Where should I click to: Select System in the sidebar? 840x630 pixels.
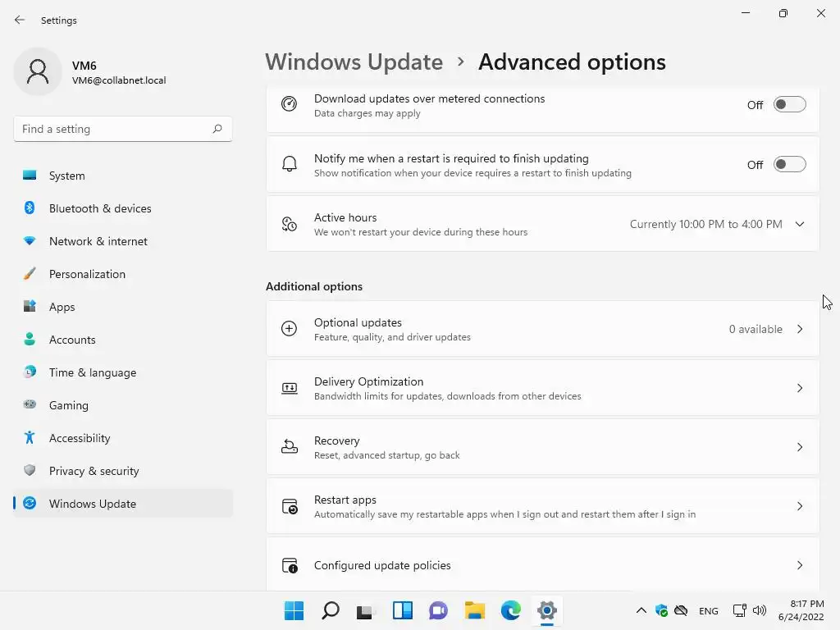click(123, 176)
